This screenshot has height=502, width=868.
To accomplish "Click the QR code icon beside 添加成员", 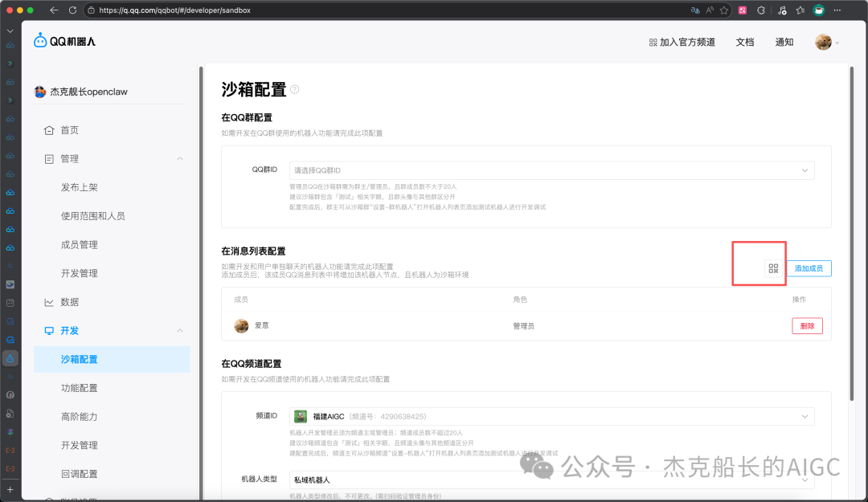I will (x=773, y=268).
